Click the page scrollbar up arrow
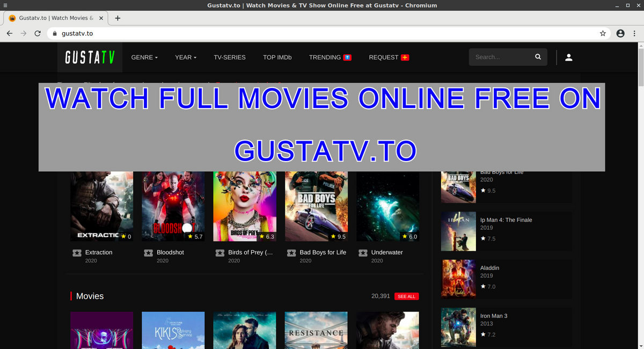This screenshot has width=644, height=349. coord(640,46)
